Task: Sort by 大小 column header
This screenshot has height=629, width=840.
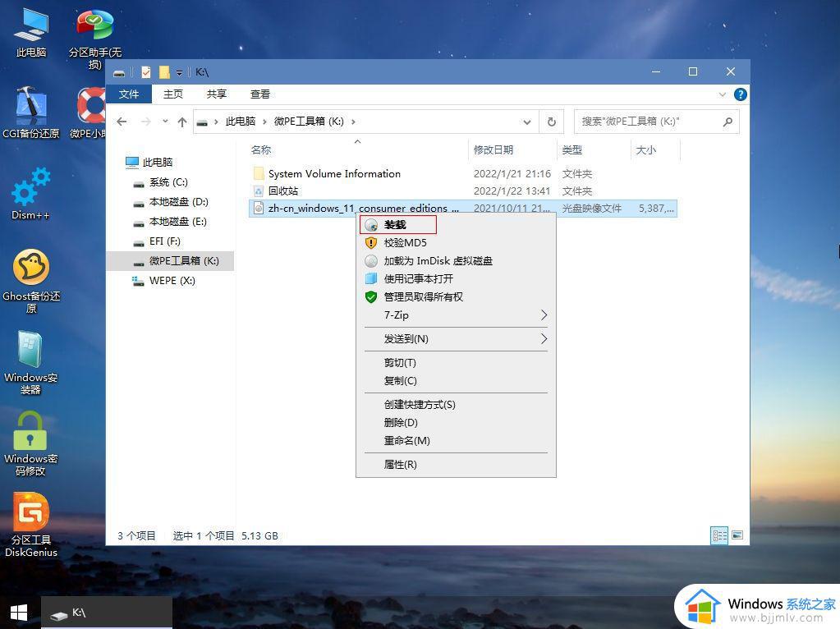Action: pyautogui.click(x=654, y=150)
